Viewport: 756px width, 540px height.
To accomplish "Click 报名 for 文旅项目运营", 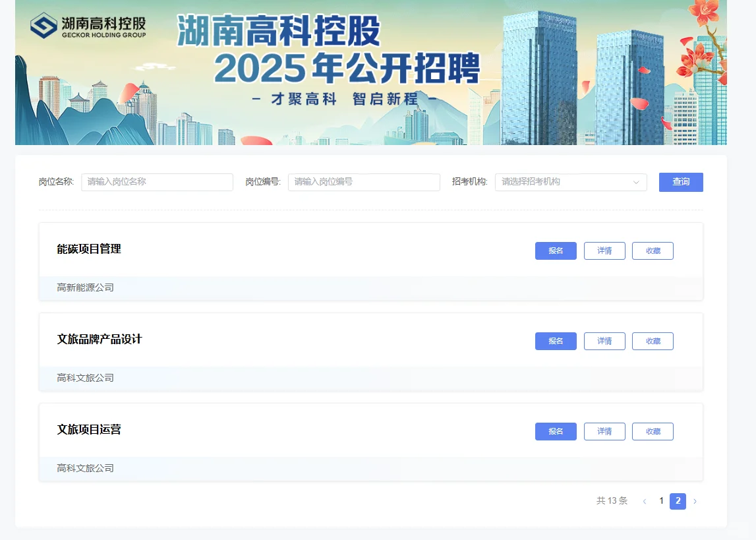I will 556,431.
